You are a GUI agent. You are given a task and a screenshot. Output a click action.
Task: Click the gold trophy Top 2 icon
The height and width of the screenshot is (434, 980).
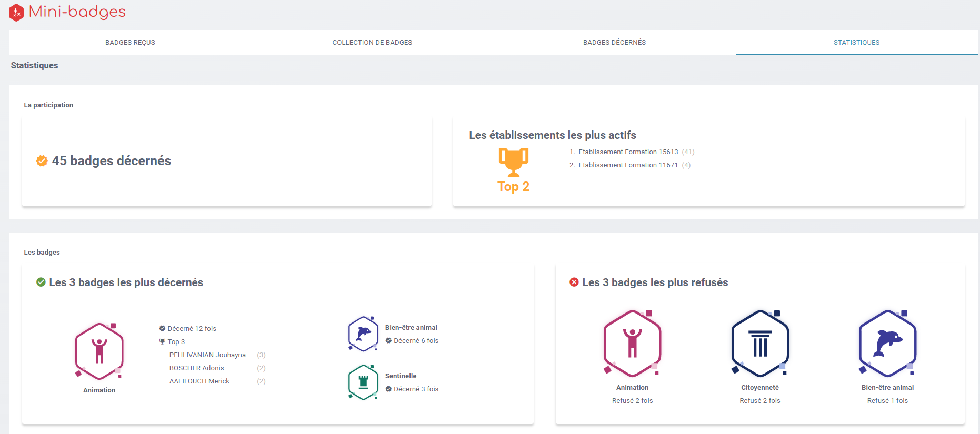[513, 162]
